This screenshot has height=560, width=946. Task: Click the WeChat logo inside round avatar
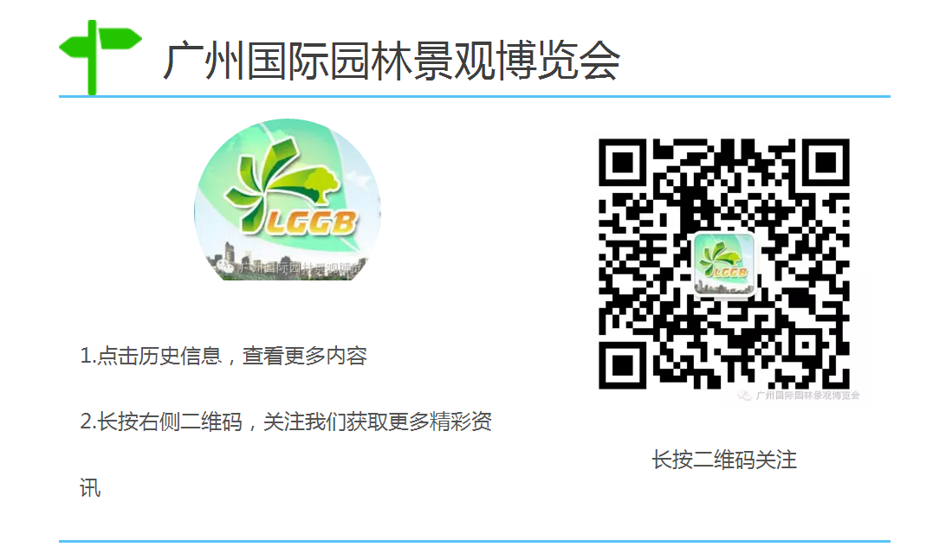point(225,267)
